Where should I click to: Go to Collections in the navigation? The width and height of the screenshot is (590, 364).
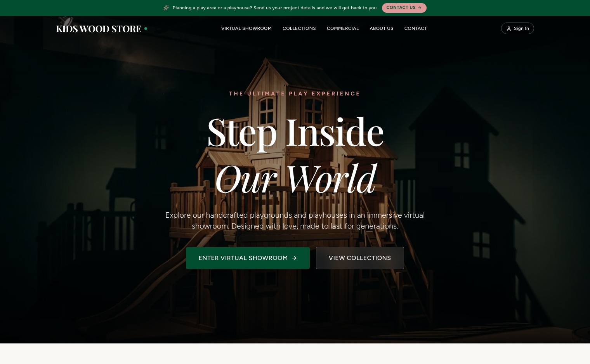click(299, 28)
